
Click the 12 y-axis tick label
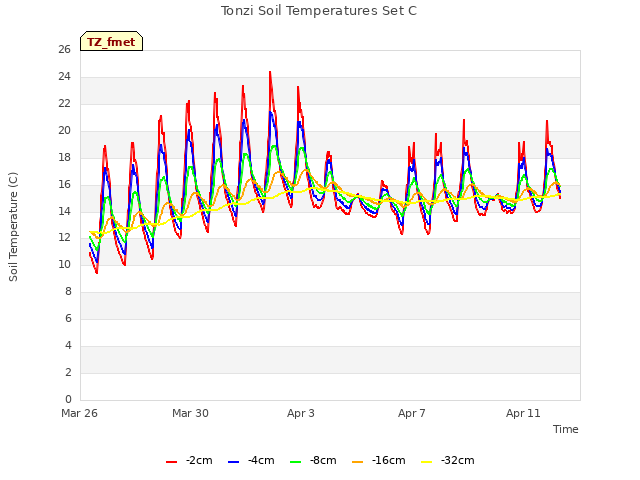(64, 238)
